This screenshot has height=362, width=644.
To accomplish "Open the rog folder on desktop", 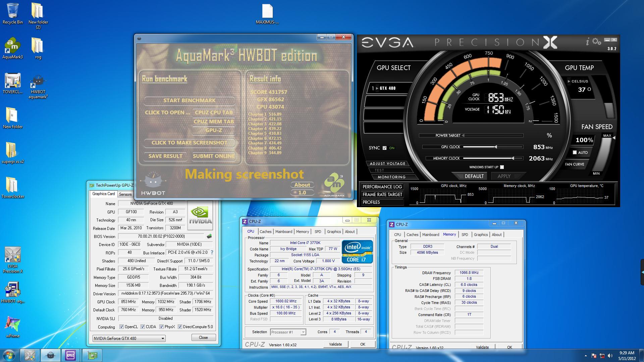I will point(38,48).
